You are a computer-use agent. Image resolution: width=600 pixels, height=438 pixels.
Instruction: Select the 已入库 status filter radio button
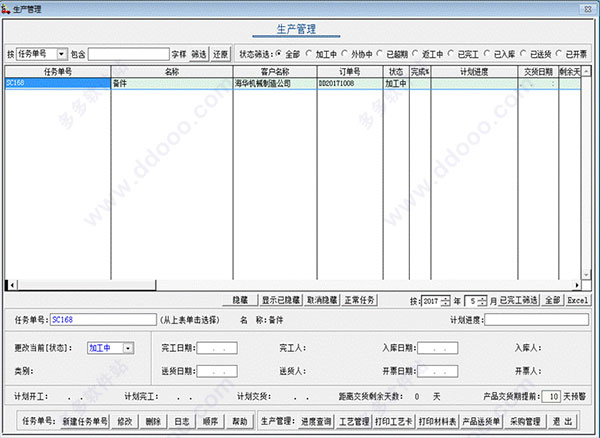tap(487, 54)
